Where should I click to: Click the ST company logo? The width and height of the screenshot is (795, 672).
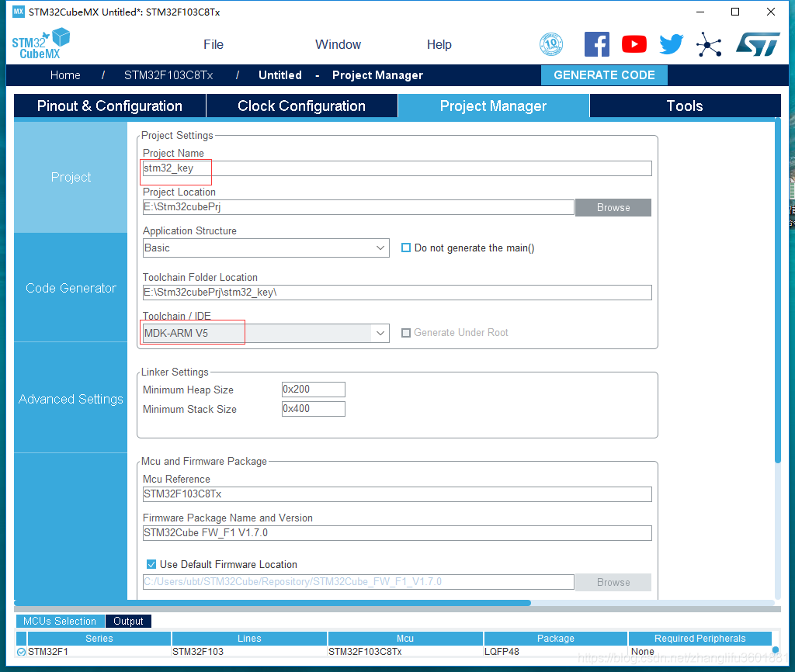point(758,44)
